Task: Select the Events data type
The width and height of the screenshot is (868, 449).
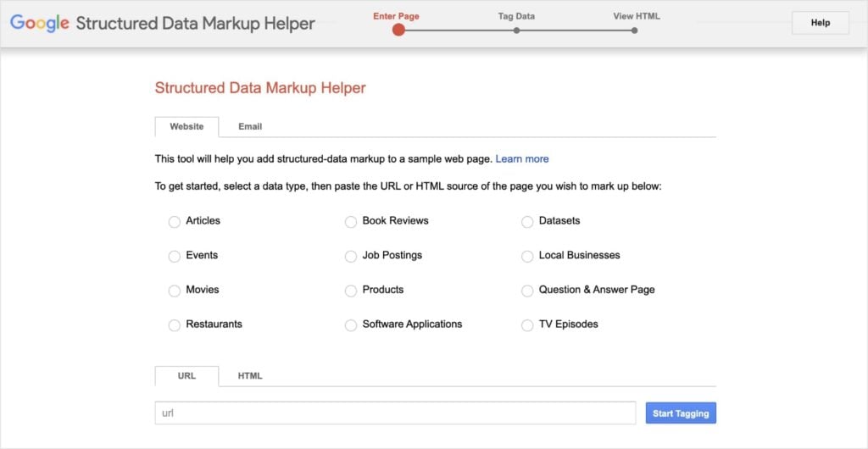Action: pyautogui.click(x=175, y=257)
